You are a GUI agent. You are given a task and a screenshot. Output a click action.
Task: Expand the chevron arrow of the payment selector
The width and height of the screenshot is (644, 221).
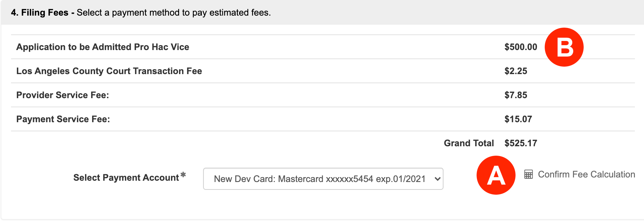click(437, 179)
